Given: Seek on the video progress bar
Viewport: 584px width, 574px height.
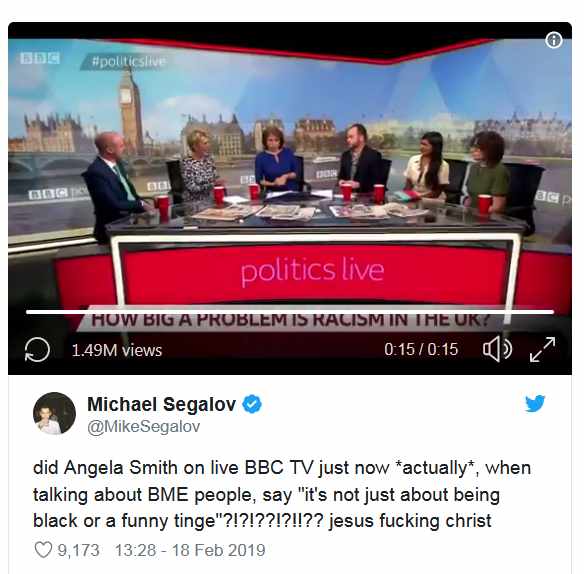Looking at the screenshot, I should [x=290, y=312].
